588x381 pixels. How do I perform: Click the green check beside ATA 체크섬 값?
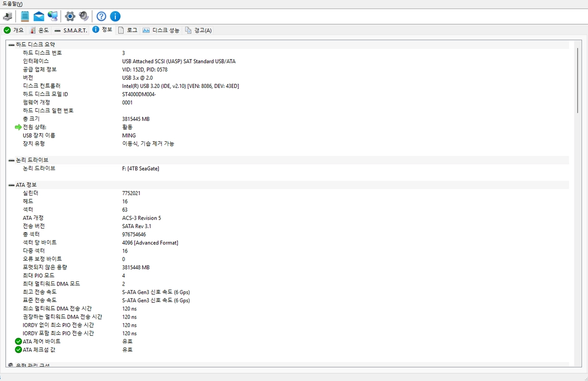point(18,350)
